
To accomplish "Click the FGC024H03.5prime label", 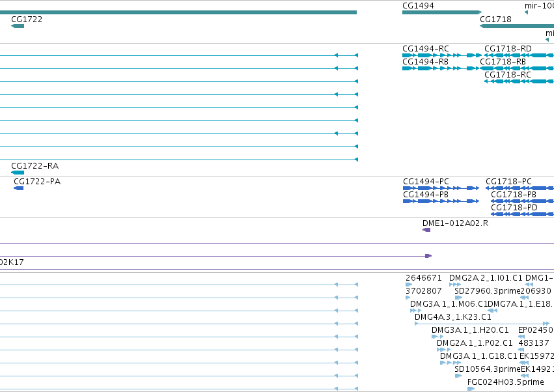I will click(x=506, y=382).
